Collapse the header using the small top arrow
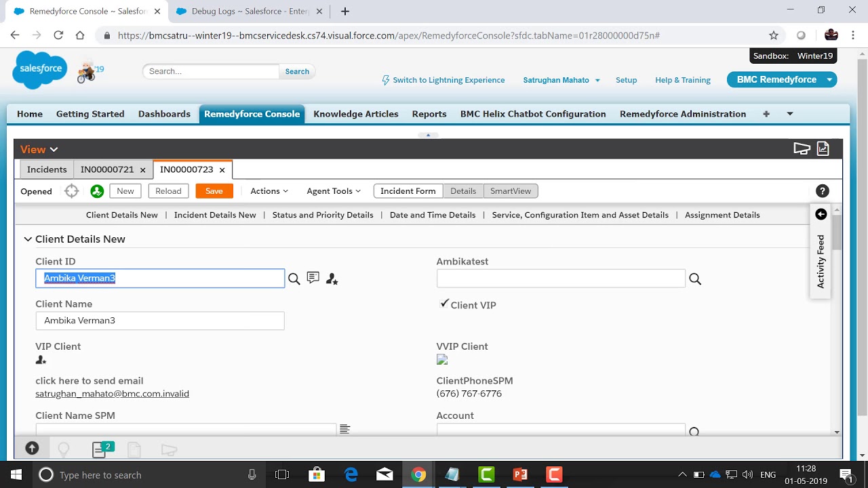868x488 pixels. click(x=428, y=135)
